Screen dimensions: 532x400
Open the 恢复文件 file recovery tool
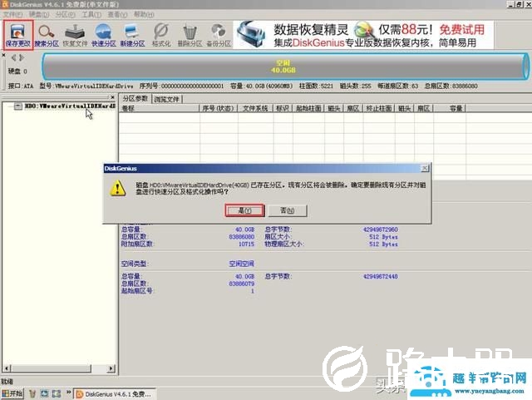[x=75, y=35]
